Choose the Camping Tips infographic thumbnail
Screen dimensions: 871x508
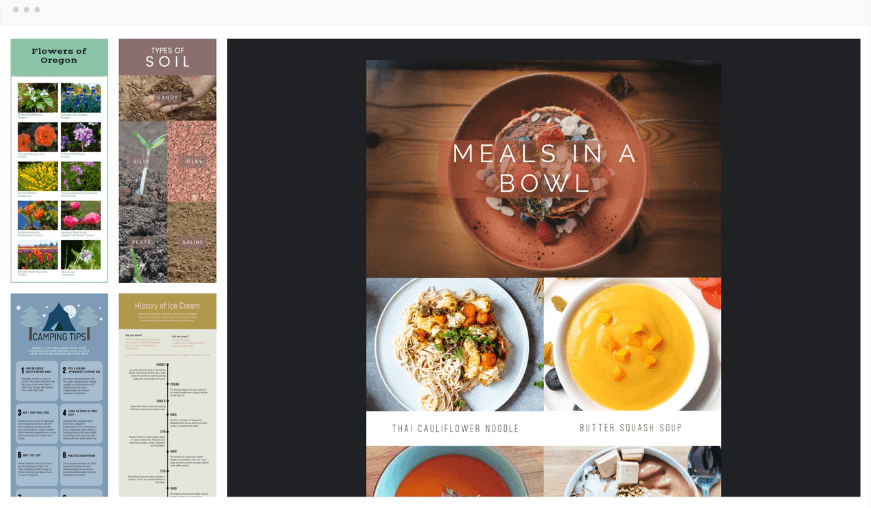(x=59, y=395)
